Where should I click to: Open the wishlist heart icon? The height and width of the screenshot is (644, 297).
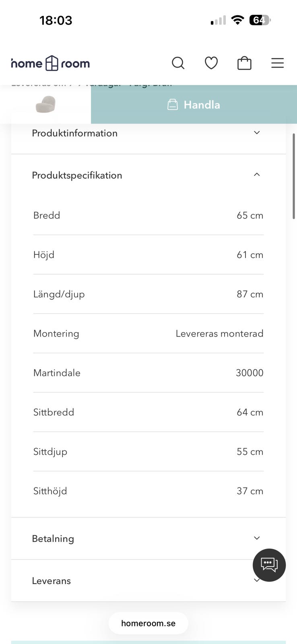pos(211,63)
